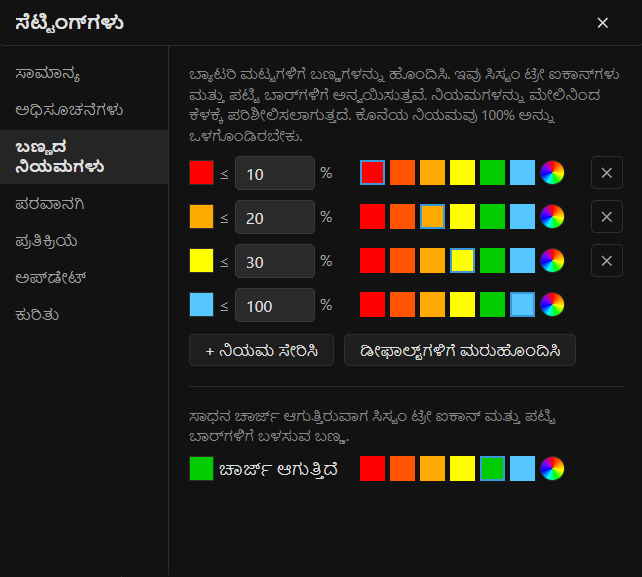642x577 pixels.
Task: Pick orange-red swatch for 20% rule
Action: coord(402,217)
